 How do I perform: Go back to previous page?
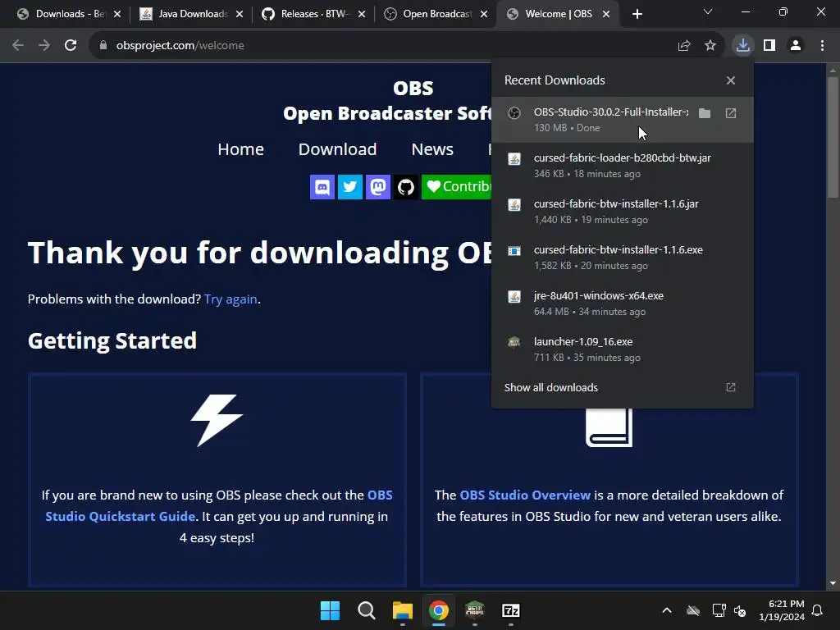pyautogui.click(x=18, y=46)
